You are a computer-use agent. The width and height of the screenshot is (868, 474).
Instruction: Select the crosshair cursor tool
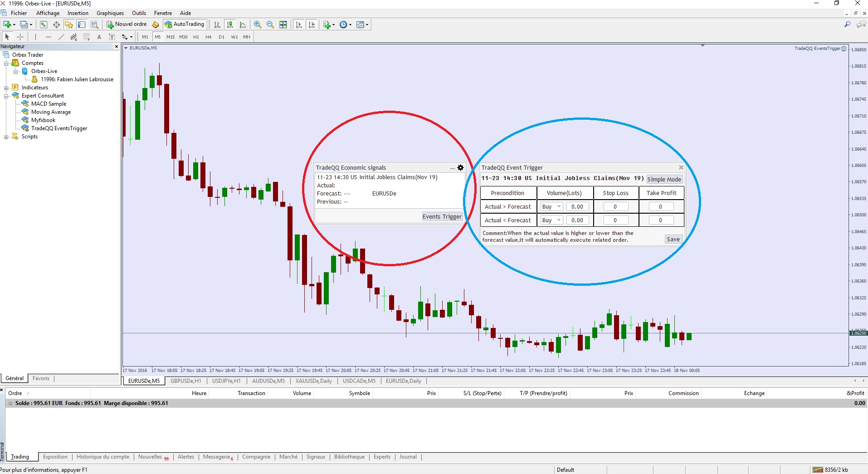tap(20, 37)
